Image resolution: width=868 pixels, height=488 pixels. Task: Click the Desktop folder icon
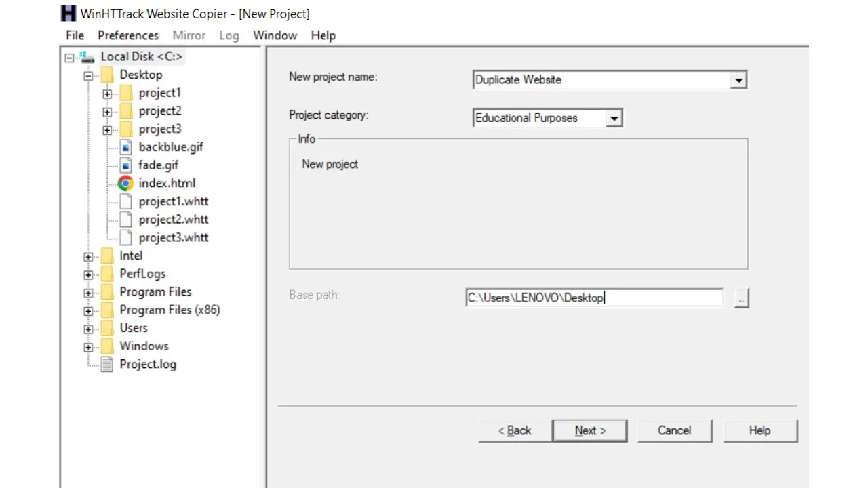point(107,75)
